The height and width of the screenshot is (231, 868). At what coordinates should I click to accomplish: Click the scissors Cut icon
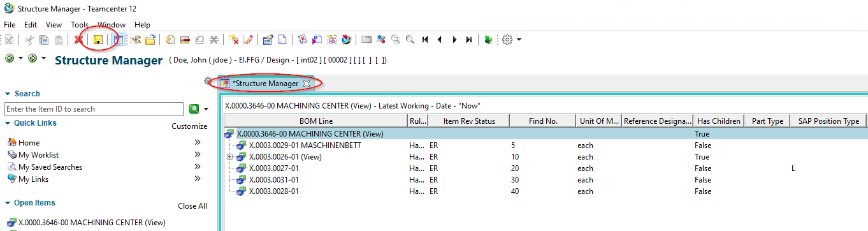tap(29, 40)
